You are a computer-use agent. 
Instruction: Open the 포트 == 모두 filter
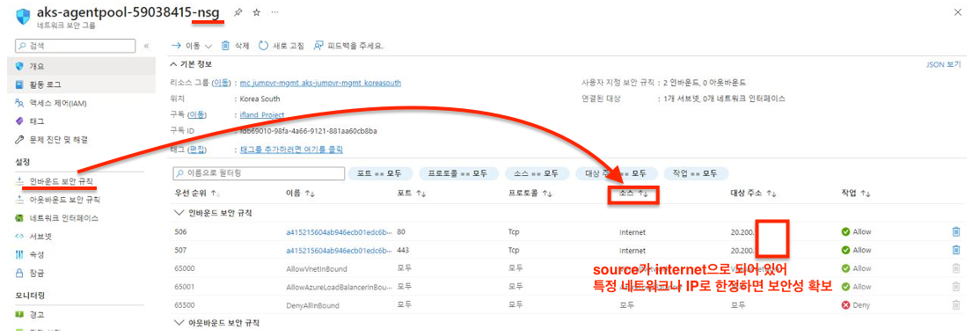[379, 173]
